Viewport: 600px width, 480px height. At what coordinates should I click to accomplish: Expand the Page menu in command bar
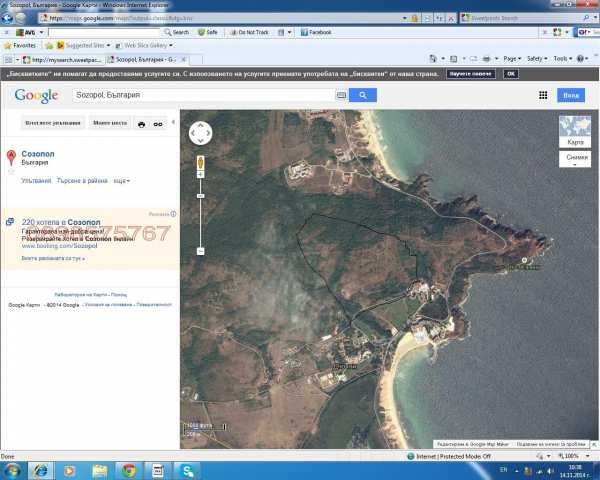(x=512, y=59)
